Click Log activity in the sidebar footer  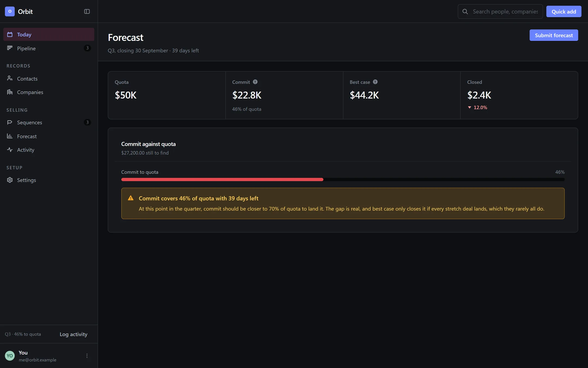coord(73,334)
